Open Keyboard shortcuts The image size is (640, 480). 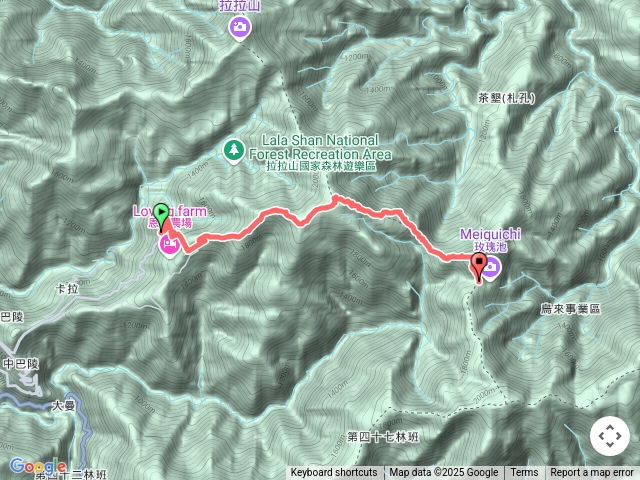pos(334,473)
